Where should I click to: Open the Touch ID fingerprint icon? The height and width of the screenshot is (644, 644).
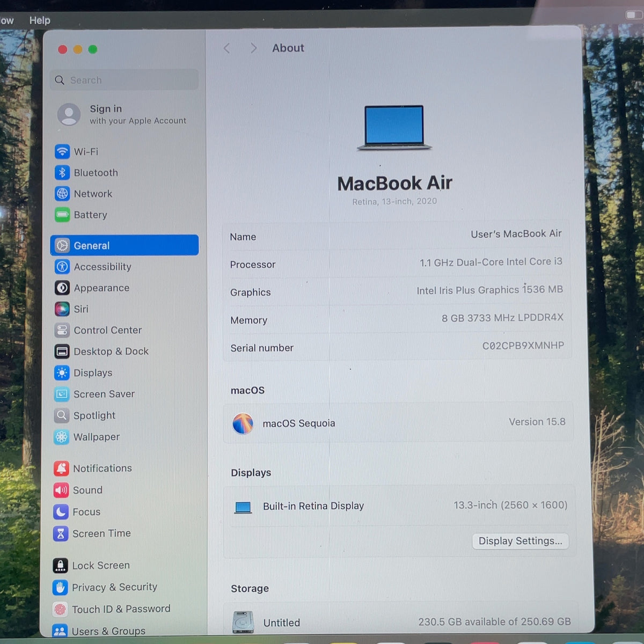tap(60, 609)
